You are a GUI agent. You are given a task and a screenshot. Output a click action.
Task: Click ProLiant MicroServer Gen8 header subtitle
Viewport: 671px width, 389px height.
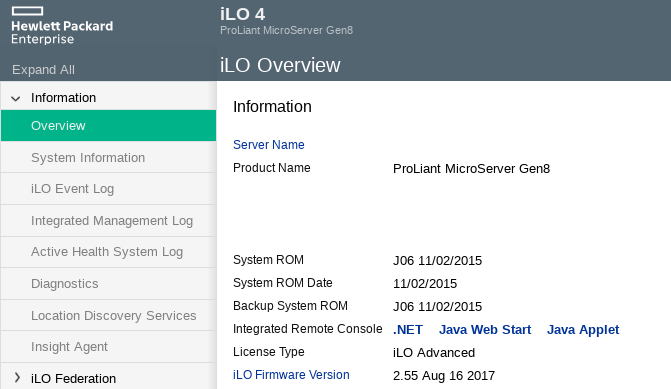coord(286,30)
